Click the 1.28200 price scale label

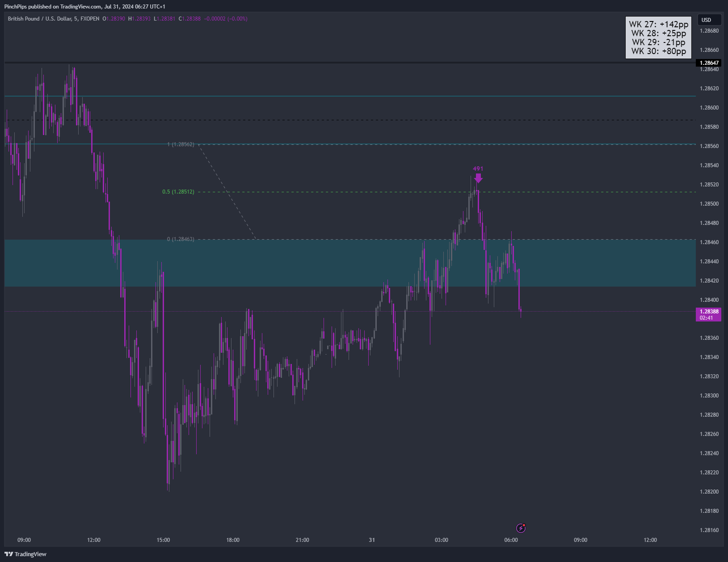coord(709,492)
